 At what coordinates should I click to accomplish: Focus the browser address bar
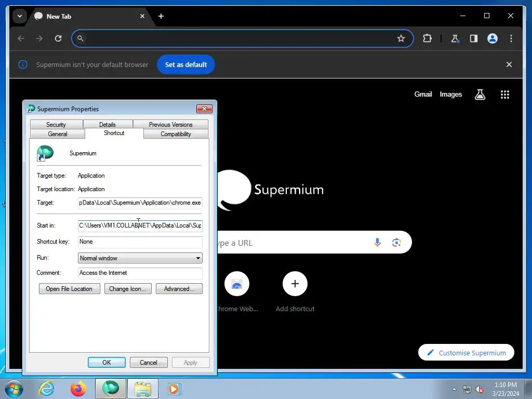[242, 38]
